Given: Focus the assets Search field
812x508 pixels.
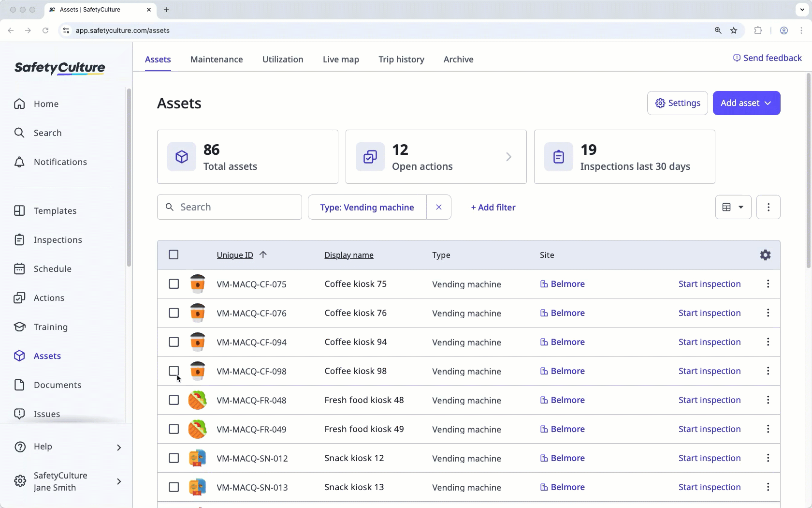Looking at the screenshot, I should tap(230, 207).
